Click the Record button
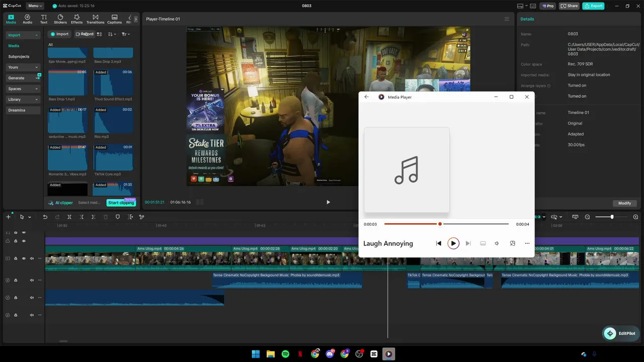Screen dimensions: 644x362 (x=84, y=34)
